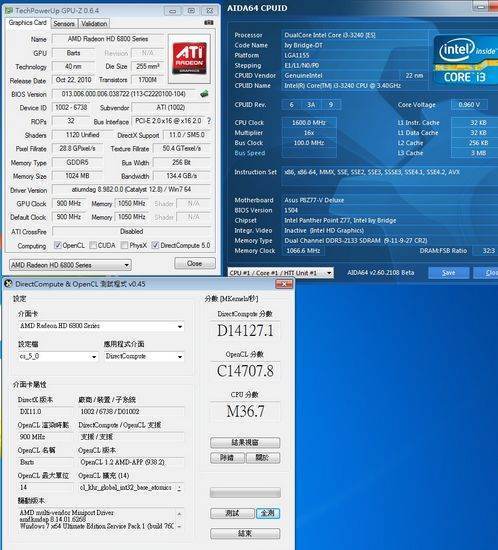Click the 結果視窗 button
The image size is (498, 550).
tap(245, 443)
